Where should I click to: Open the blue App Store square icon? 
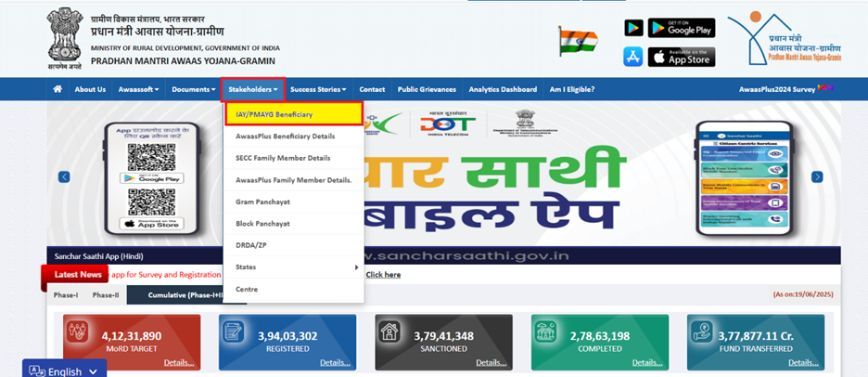(633, 57)
